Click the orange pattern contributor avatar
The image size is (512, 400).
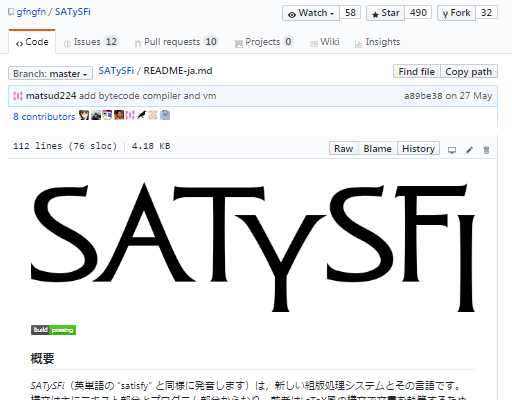click(153, 115)
